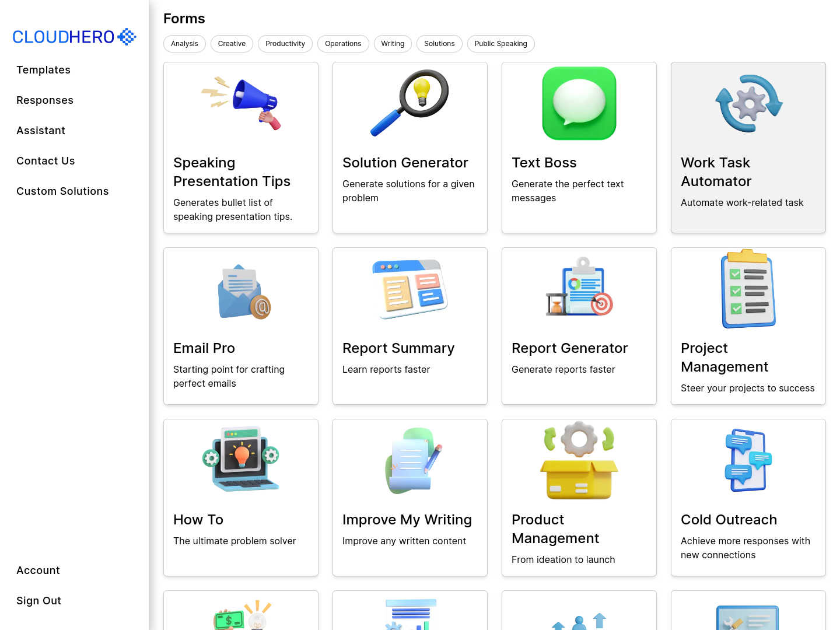This screenshot has height=630, width=840.
Task: Go to Templates in the sidebar
Action: click(44, 70)
